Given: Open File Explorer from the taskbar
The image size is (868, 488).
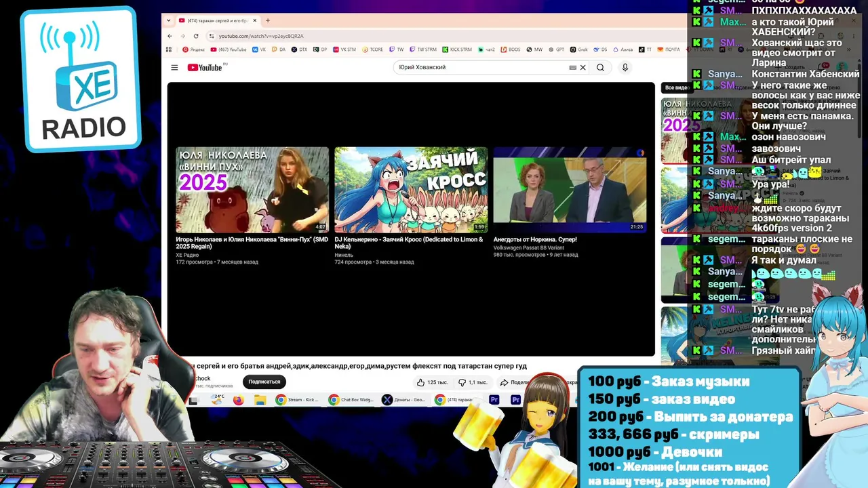Looking at the screenshot, I should pyautogui.click(x=260, y=400).
